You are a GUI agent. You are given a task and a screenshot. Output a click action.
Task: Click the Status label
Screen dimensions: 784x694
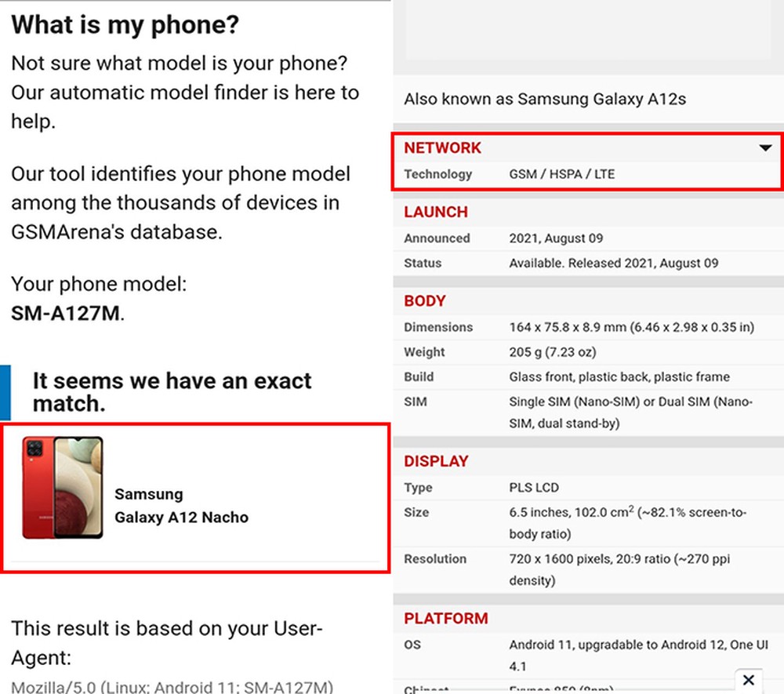pos(423,263)
